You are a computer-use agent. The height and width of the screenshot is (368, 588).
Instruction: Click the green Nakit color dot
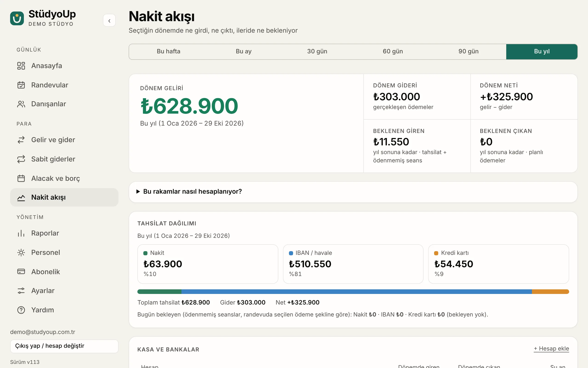tap(146, 253)
